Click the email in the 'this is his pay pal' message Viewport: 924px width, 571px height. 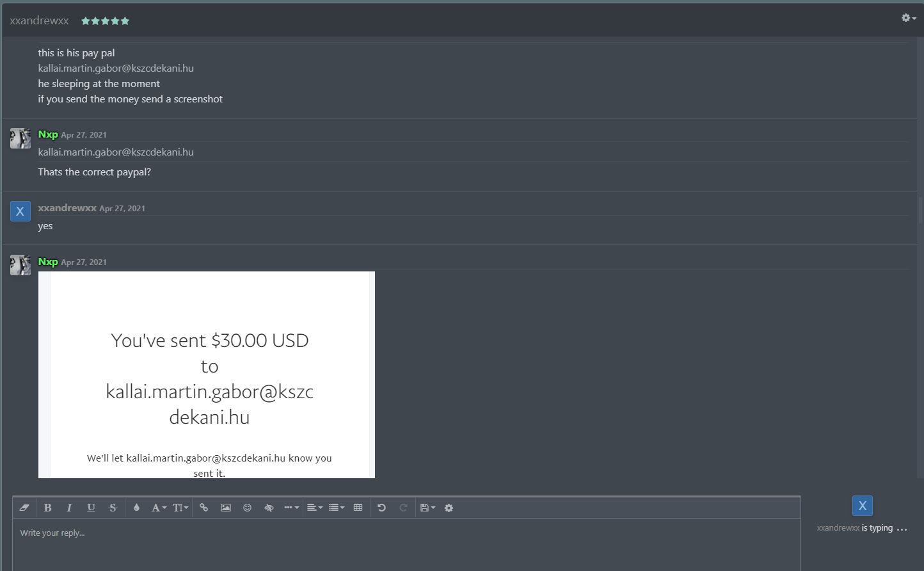(116, 68)
